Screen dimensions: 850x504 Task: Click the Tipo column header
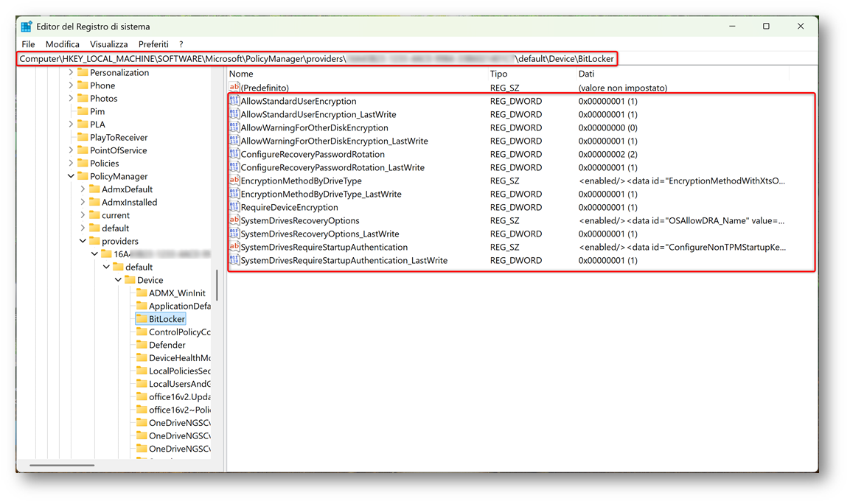click(x=498, y=74)
